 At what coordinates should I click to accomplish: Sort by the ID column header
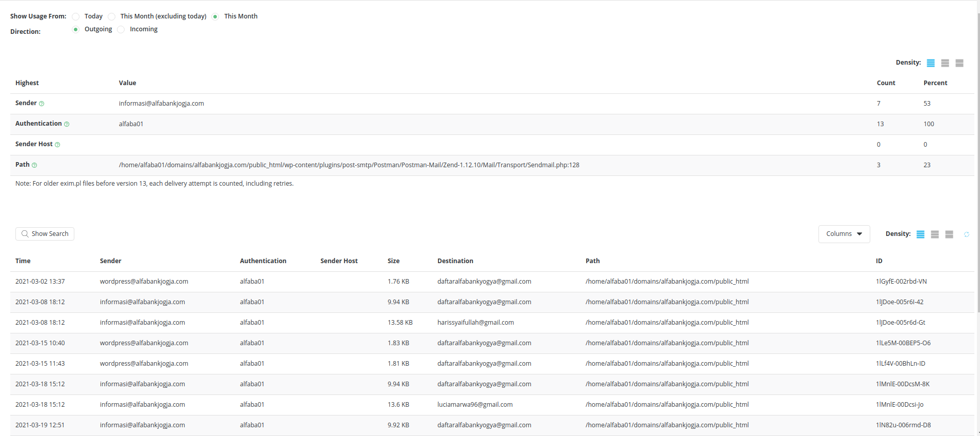click(x=879, y=261)
